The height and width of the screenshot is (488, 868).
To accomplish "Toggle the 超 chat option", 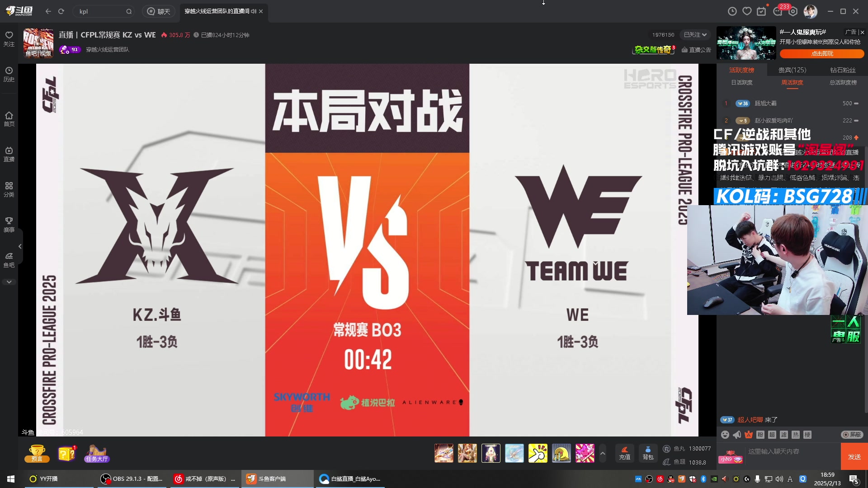I will click(772, 435).
